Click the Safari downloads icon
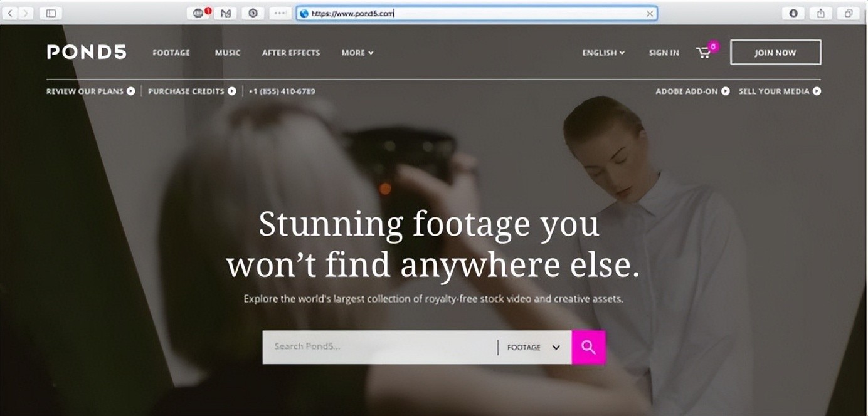868x416 pixels. (793, 13)
